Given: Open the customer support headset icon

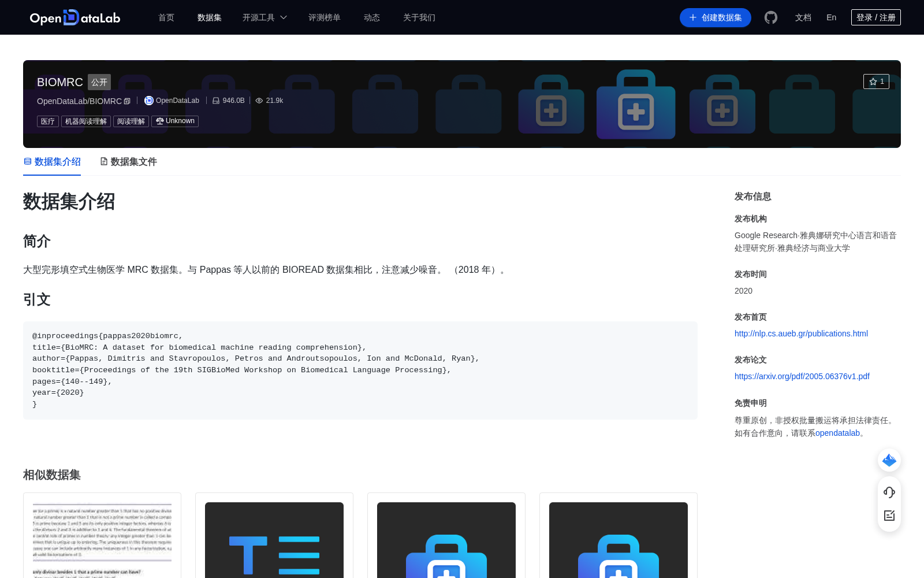Looking at the screenshot, I should pyautogui.click(x=889, y=492).
